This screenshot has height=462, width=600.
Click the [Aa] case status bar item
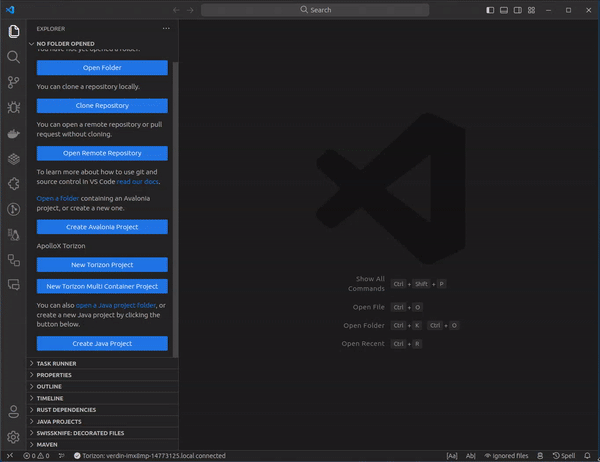[452, 455]
